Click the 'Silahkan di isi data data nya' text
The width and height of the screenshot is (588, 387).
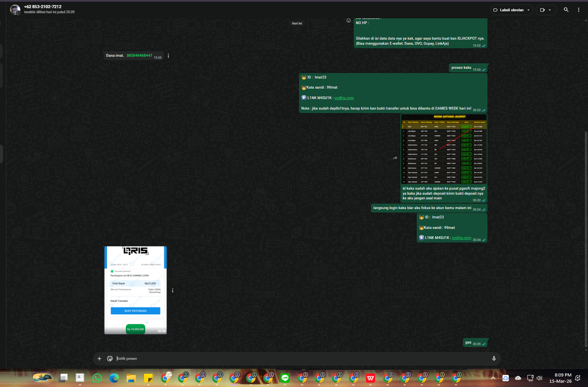[420, 41]
